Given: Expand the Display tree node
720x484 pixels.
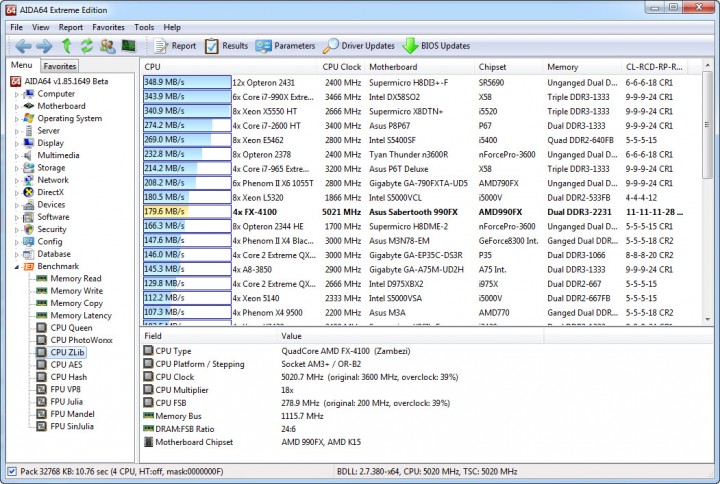Looking at the screenshot, I should coord(17,144).
